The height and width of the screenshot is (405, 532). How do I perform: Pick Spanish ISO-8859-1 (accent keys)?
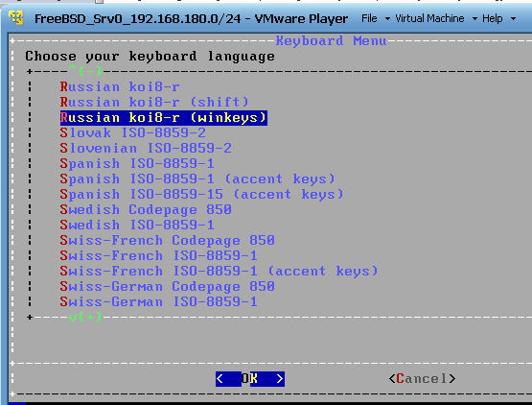[x=197, y=179]
